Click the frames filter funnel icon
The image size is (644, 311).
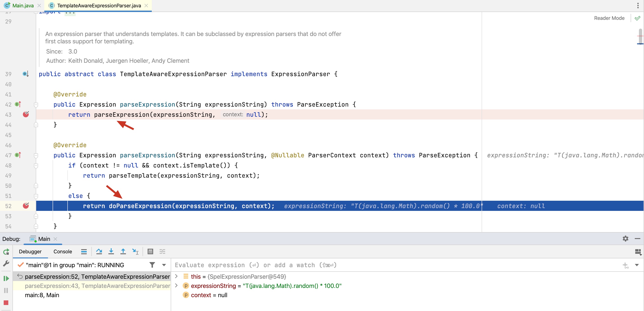pos(152,265)
